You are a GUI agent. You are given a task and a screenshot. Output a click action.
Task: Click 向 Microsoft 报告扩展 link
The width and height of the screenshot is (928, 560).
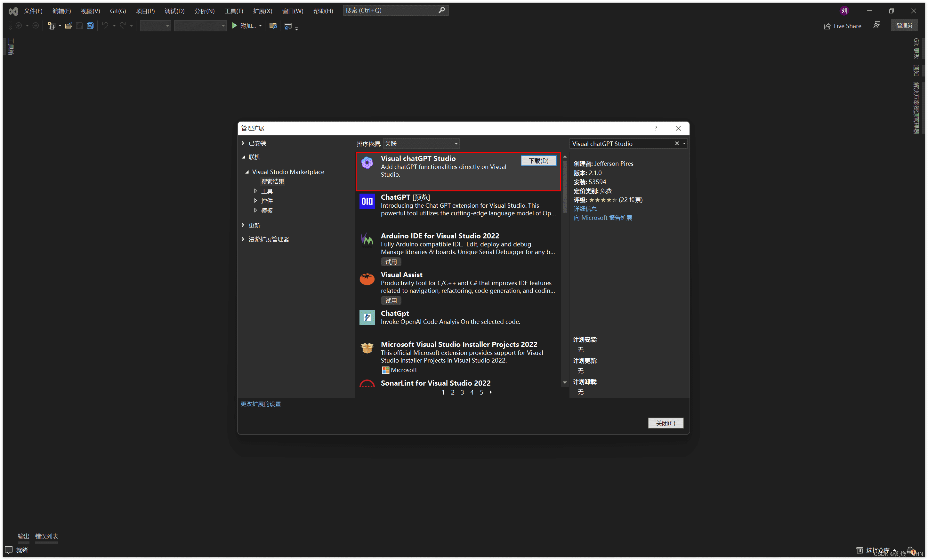pyautogui.click(x=603, y=218)
